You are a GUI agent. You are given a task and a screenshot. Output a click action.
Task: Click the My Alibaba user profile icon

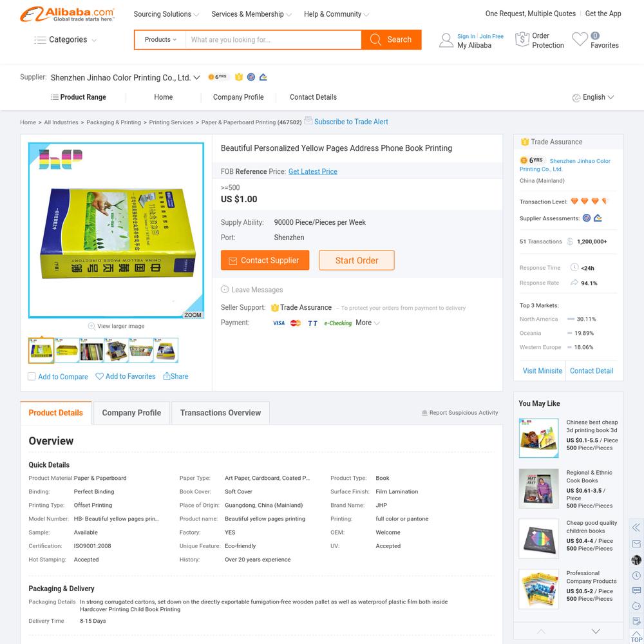pyautogui.click(x=446, y=40)
